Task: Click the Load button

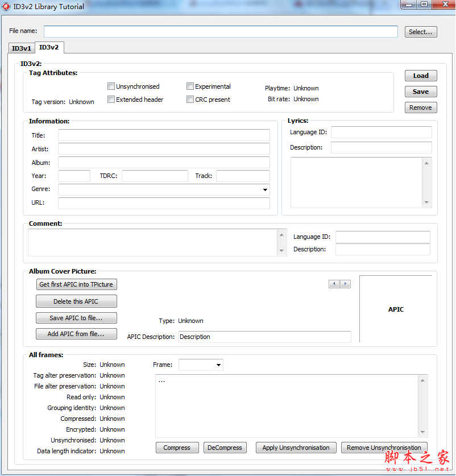Action: (421, 75)
